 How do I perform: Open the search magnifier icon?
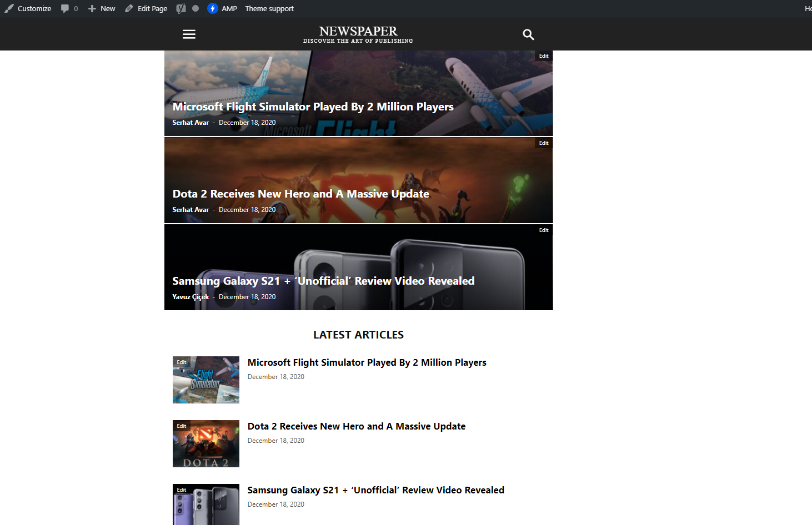(528, 34)
